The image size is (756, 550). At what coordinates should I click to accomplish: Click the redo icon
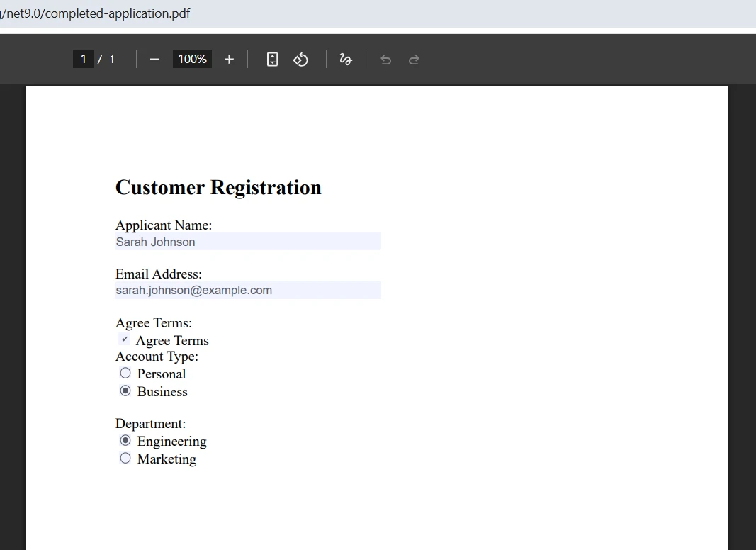pos(414,60)
